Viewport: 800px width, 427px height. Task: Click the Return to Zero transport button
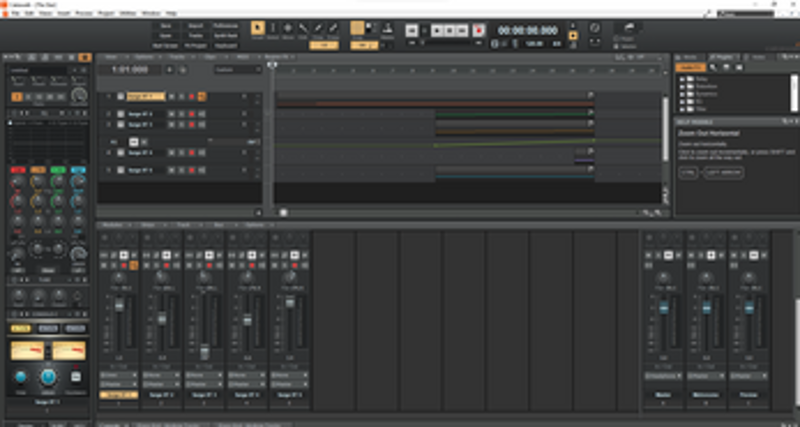point(412,31)
